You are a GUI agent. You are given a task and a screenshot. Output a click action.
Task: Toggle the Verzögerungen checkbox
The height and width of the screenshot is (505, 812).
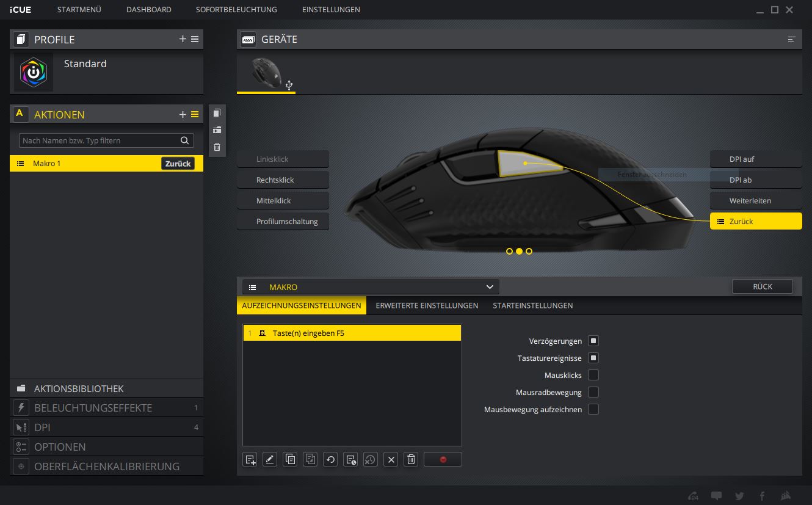593,341
